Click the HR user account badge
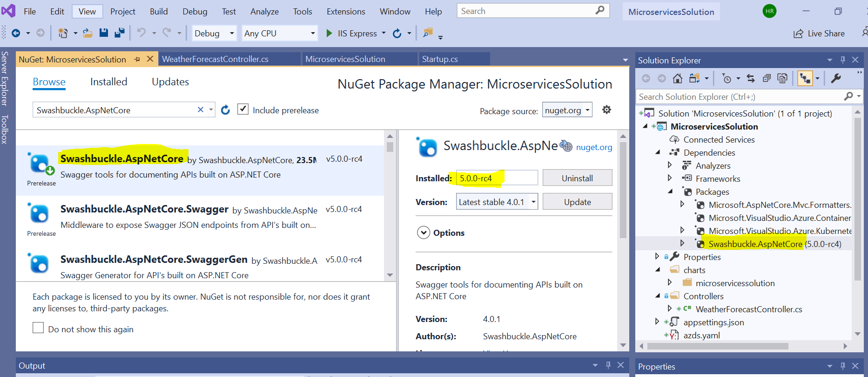 [x=769, y=11]
